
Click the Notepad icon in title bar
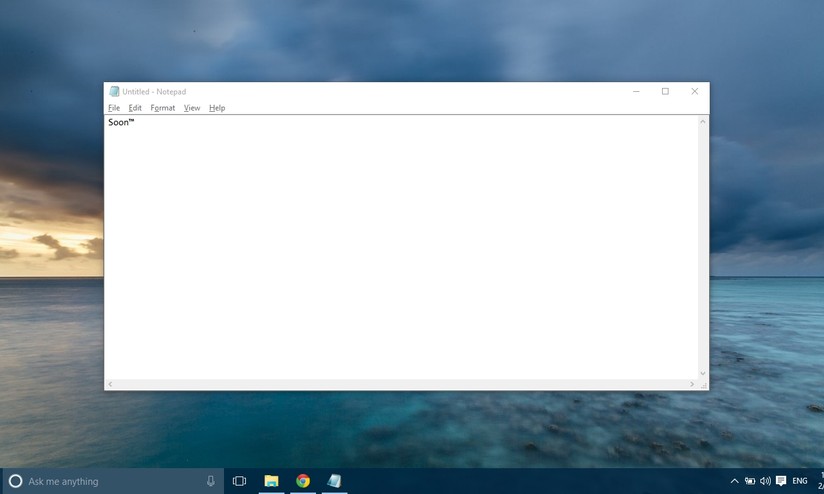[x=114, y=92]
